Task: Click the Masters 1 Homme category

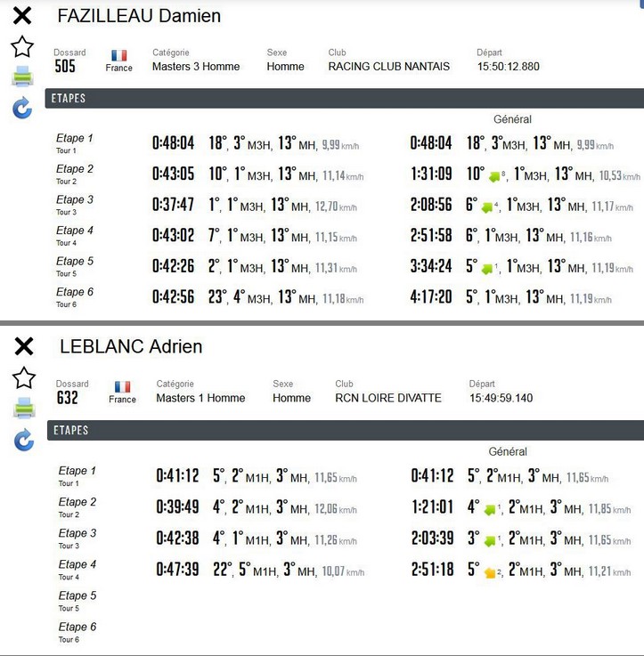Action: pyautogui.click(x=200, y=398)
